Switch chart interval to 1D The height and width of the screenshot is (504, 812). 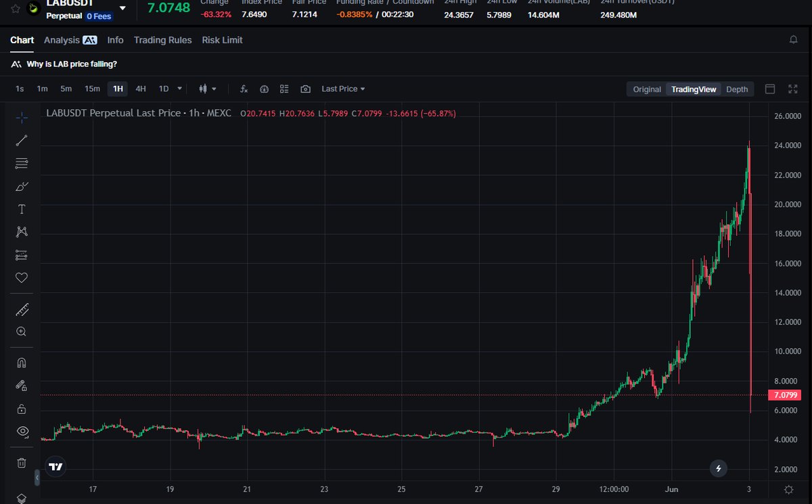pos(164,89)
